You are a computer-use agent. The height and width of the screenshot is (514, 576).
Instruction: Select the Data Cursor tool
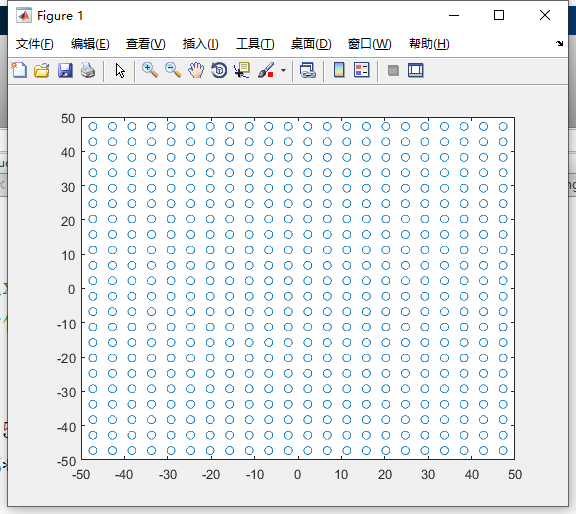(x=242, y=70)
